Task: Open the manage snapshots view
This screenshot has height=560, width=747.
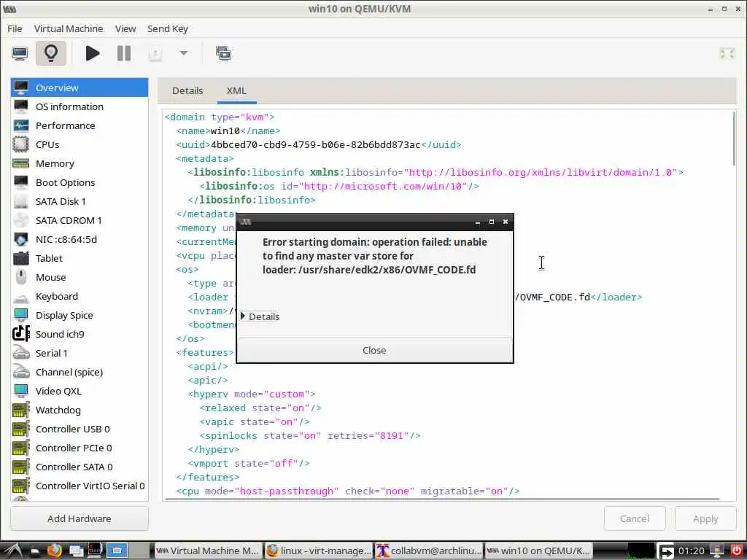Action: (x=223, y=53)
